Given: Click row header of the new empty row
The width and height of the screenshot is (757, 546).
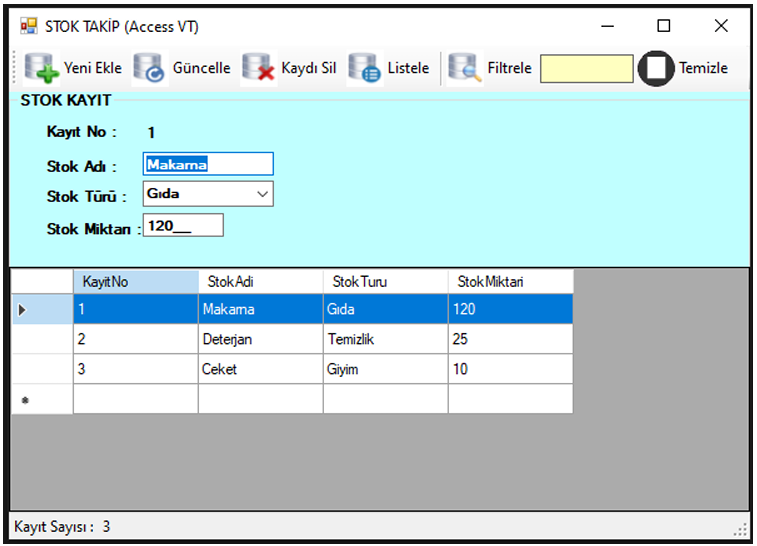Looking at the screenshot, I should pos(42,400).
